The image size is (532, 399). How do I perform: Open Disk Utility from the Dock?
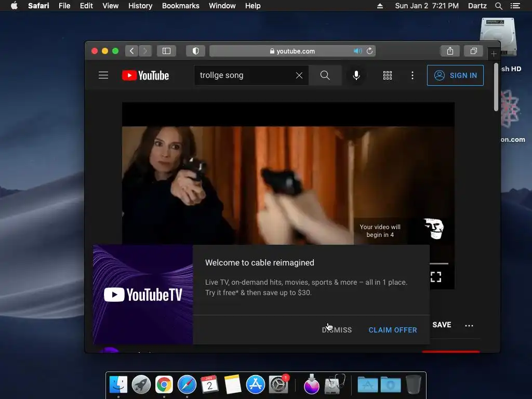point(335,384)
